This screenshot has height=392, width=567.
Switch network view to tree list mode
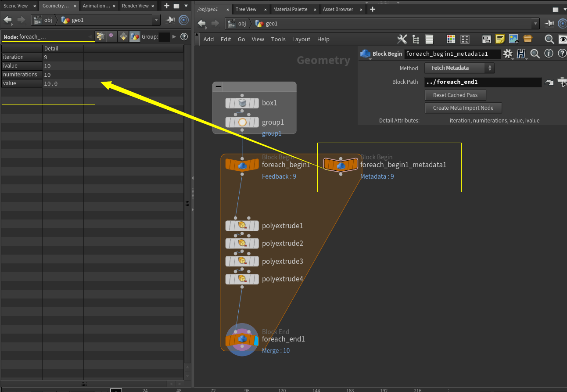(416, 39)
